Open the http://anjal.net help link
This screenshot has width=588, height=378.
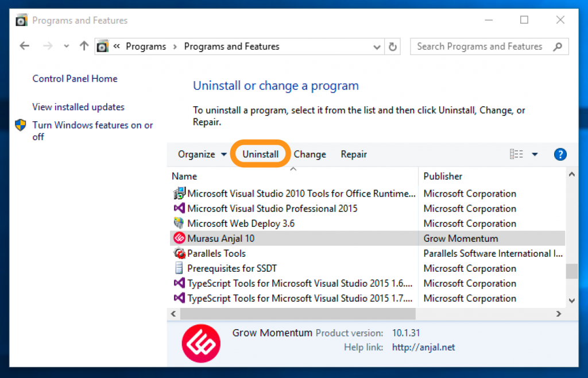point(423,347)
